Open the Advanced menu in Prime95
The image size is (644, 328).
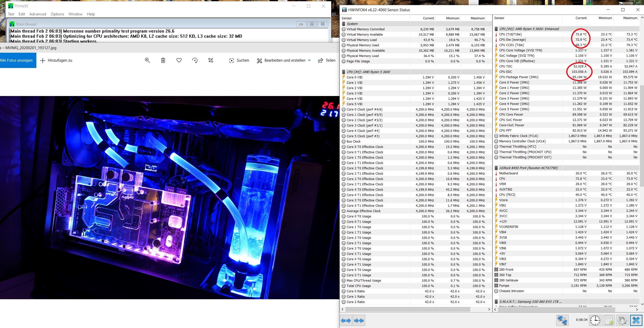38,14
